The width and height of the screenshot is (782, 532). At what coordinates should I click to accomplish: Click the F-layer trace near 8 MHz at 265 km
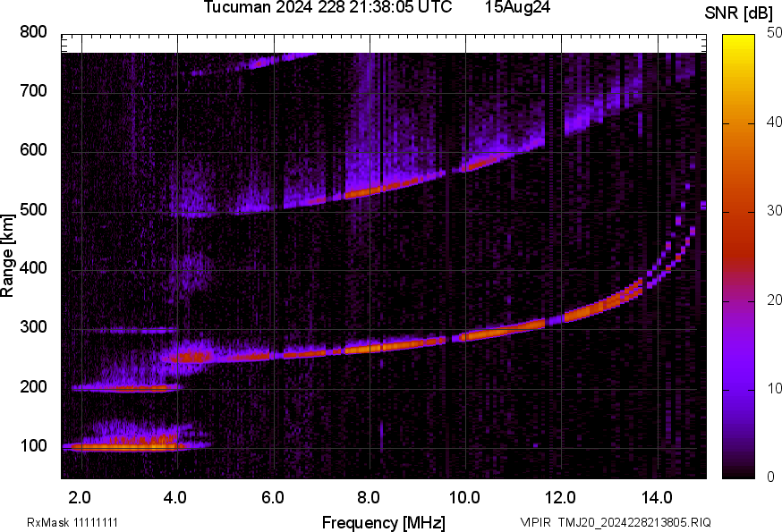pos(370,349)
